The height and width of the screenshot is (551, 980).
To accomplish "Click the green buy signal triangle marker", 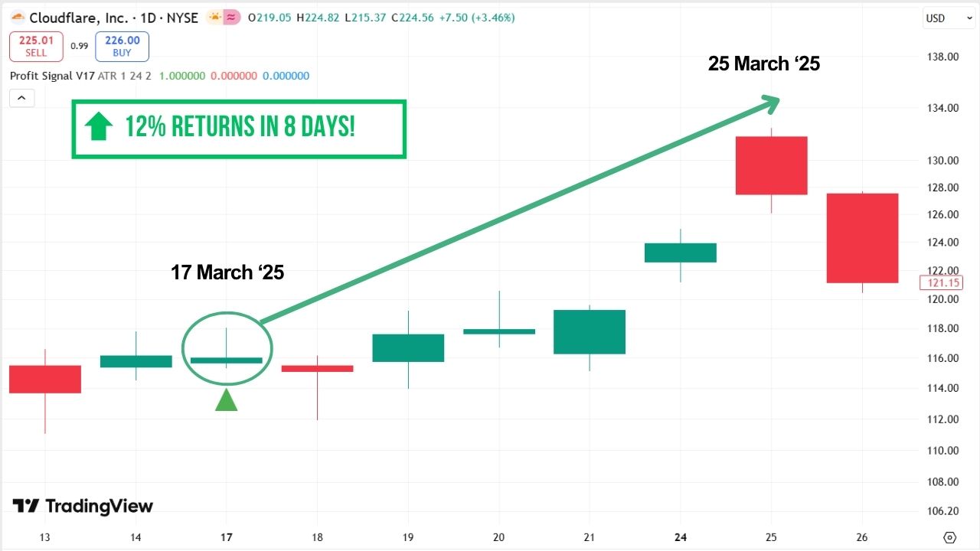I will point(226,399).
